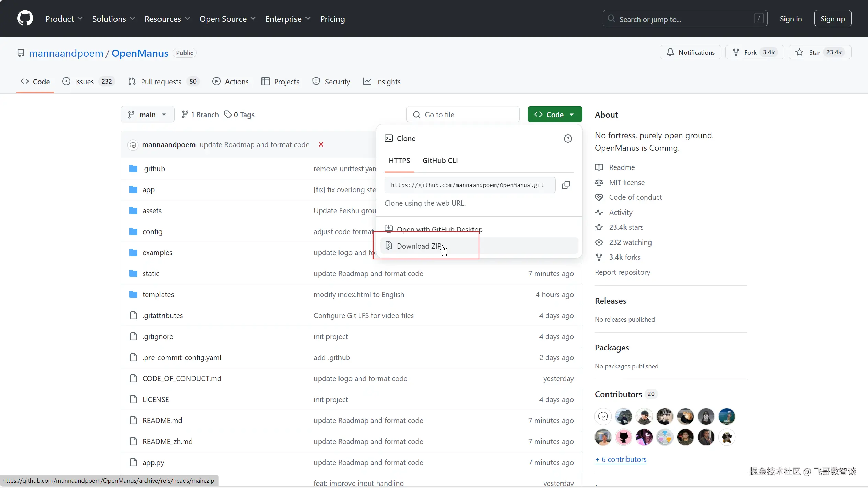Open the Notifications bell button
The height and width of the screenshot is (488, 868).
[x=690, y=52]
